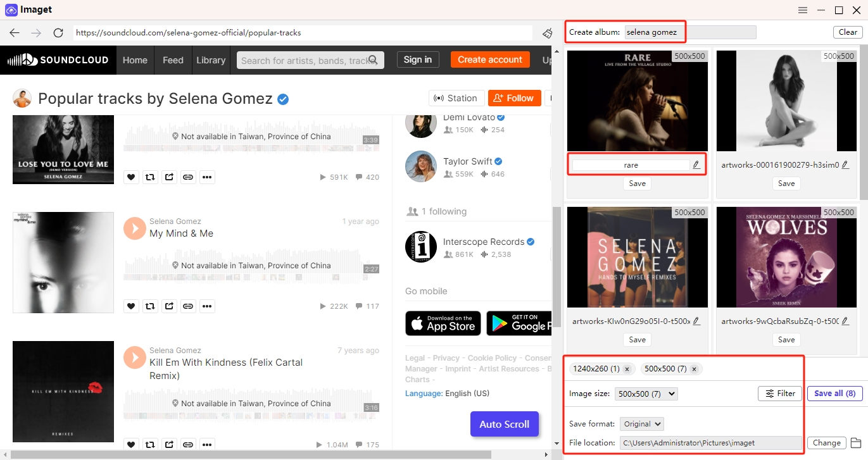This screenshot has width=868, height=460.
Task: Click Create account button
Action: [x=490, y=59]
